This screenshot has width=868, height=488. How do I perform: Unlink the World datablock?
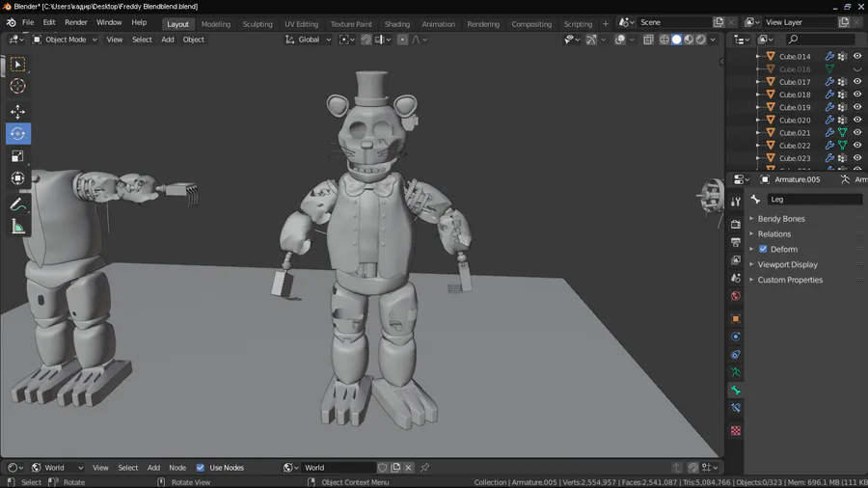pos(408,468)
